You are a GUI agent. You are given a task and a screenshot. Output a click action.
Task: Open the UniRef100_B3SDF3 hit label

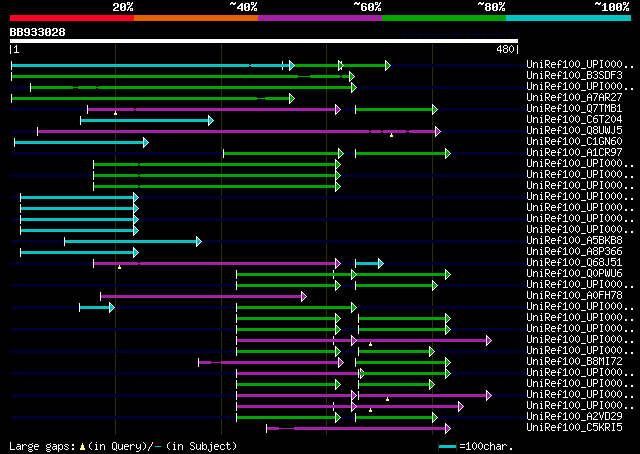click(x=574, y=76)
